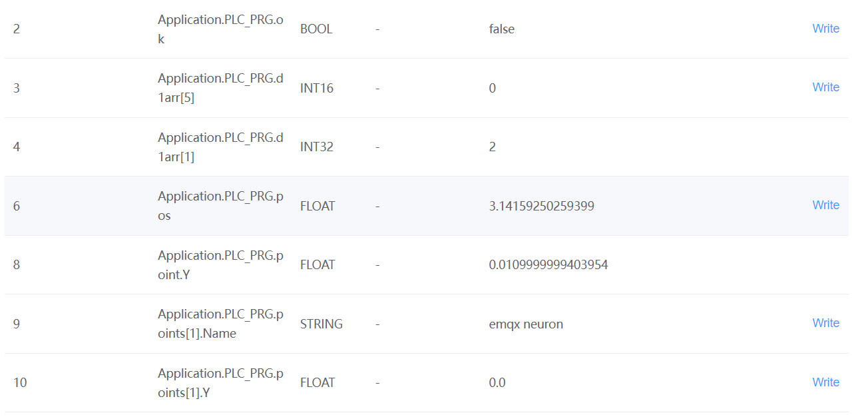Click Write for the points[1].Name STRING tag
The width and height of the screenshot is (868, 417).
[x=825, y=323]
